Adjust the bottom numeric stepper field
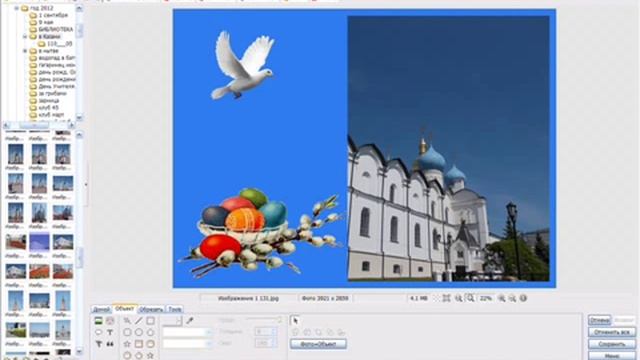Viewport: 640px width, 360px height. [x=266, y=344]
